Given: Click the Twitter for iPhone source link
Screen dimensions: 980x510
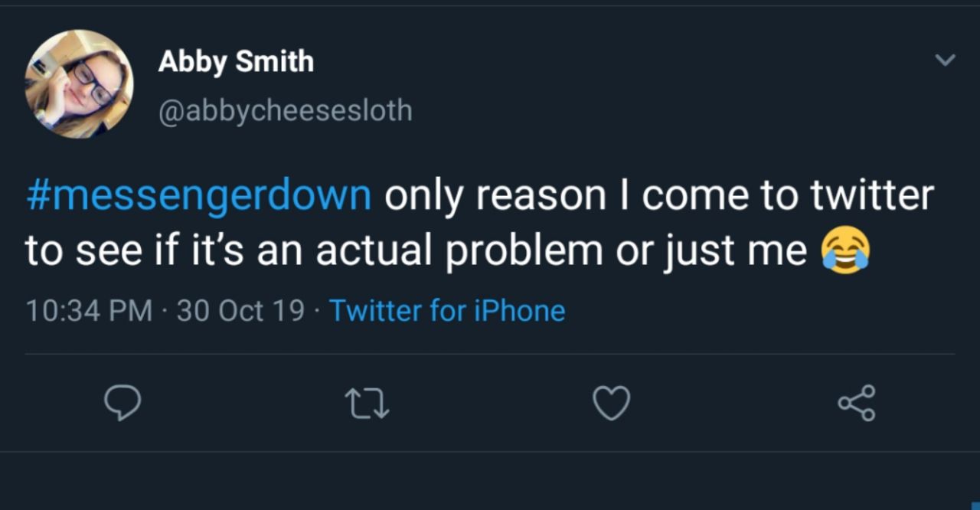Looking at the screenshot, I should click(447, 311).
